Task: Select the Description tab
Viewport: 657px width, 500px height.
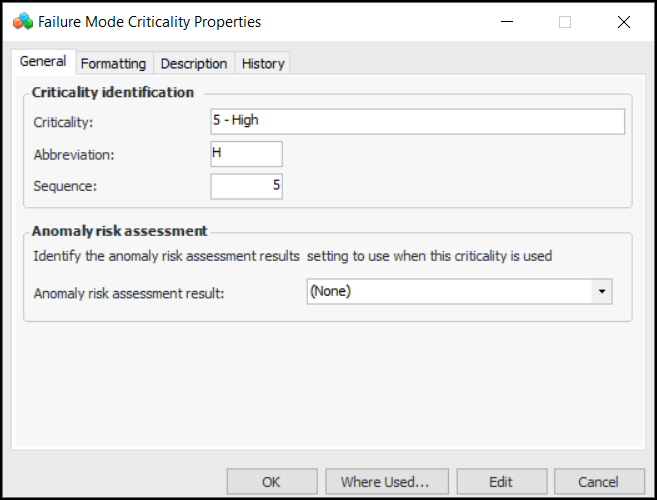Action: 194,63
